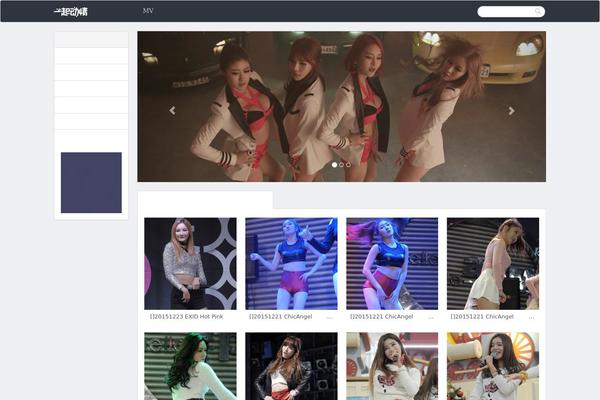Click the magnifier search icon

(x=538, y=11)
